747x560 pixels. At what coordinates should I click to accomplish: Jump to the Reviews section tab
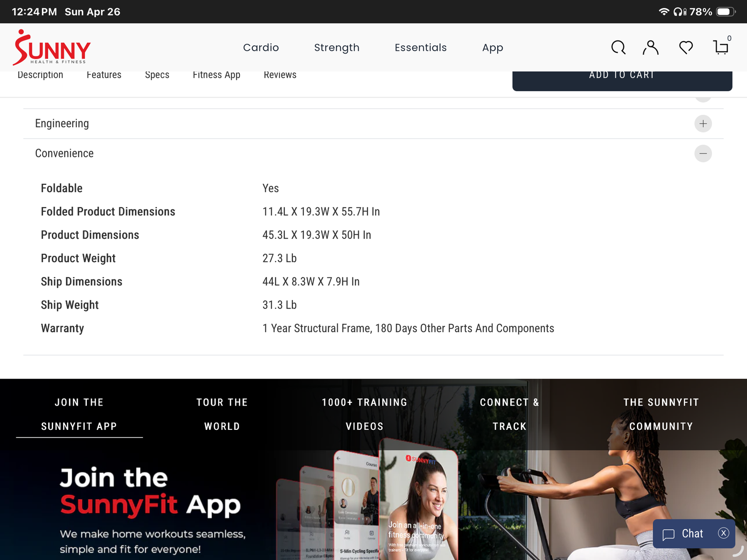point(280,76)
